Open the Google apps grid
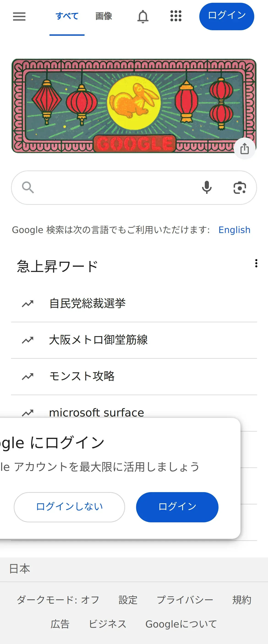This screenshot has height=644, width=268. [x=176, y=16]
